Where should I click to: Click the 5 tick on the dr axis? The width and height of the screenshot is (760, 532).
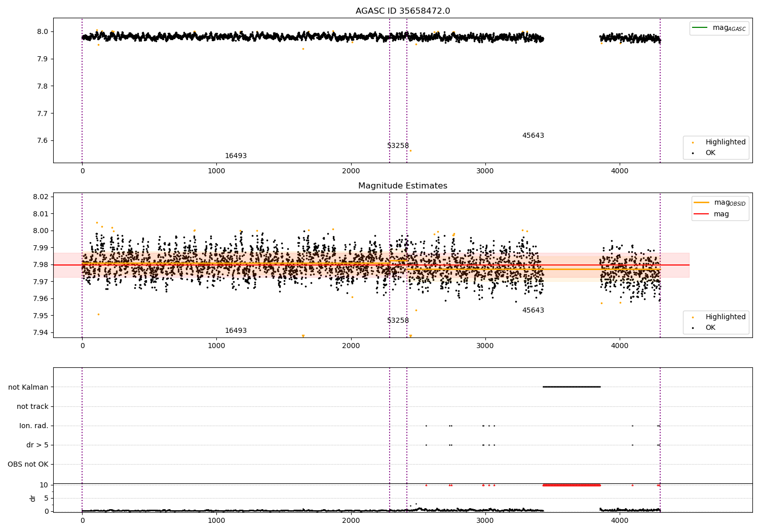click(x=46, y=498)
